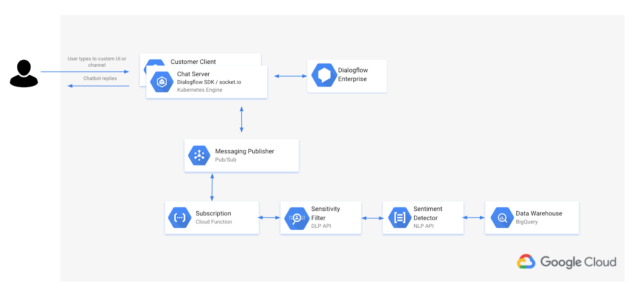Select the Pub/Sub caption

(x=226, y=160)
